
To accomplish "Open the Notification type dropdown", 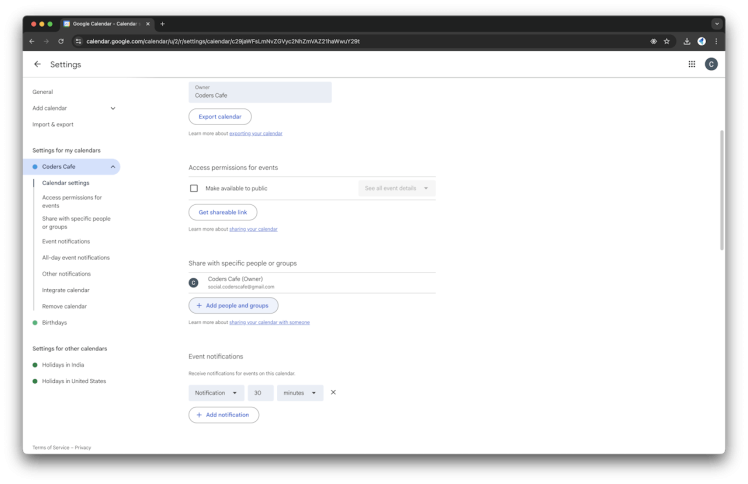I will tap(217, 393).
